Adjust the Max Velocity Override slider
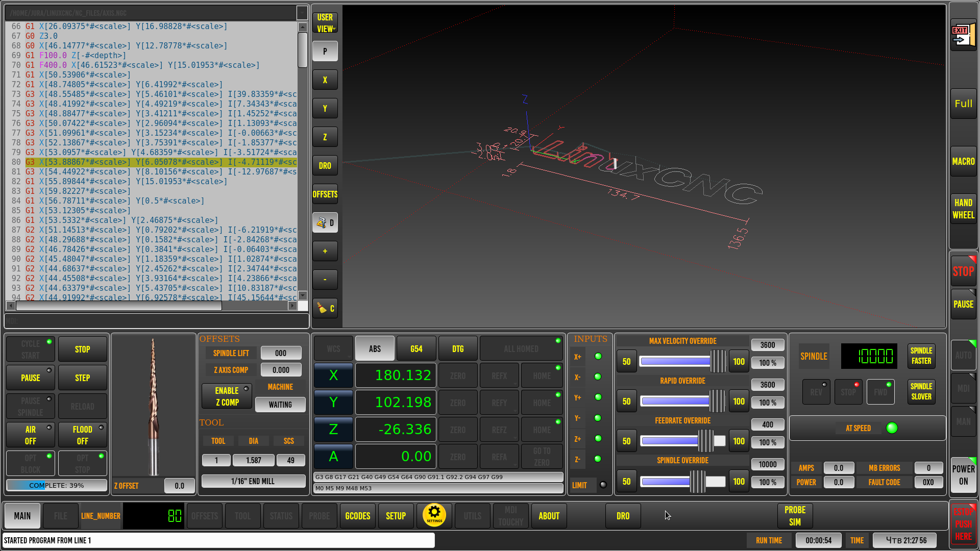The width and height of the screenshot is (980, 551). [x=683, y=361]
